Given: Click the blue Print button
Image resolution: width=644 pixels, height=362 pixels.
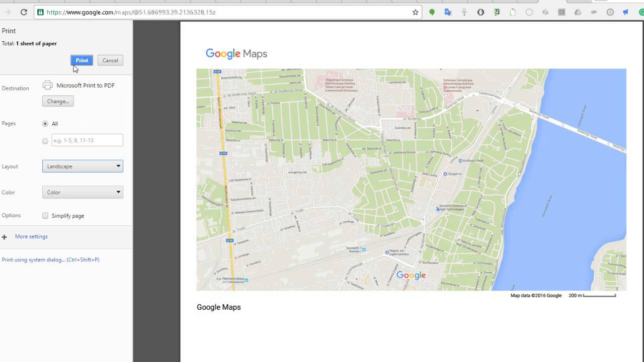Looking at the screenshot, I should pos(82,60).
